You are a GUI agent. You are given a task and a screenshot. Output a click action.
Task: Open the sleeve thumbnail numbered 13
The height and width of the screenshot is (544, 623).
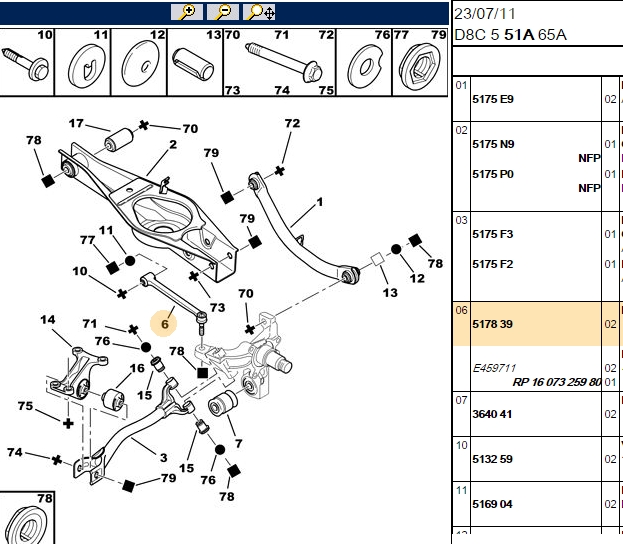(195, 62)
